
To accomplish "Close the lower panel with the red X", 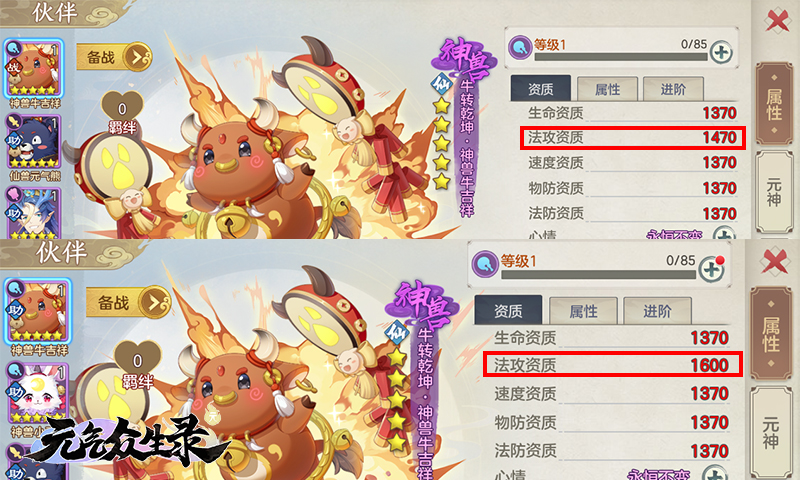I will (x=774, y=262).
